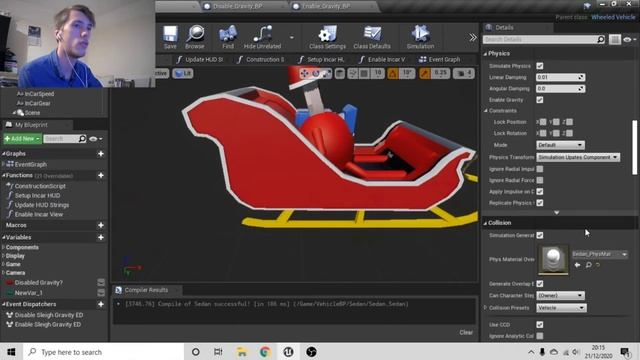The height and width of the screenshot is (360, 640).
Task: Add a new variable with plus icon
Action: [x=100, y=238]
